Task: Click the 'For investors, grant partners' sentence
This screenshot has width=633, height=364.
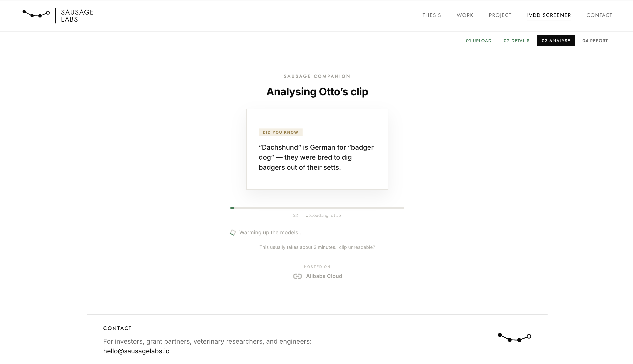Action: pyautogui.click(x=207, y=341)
